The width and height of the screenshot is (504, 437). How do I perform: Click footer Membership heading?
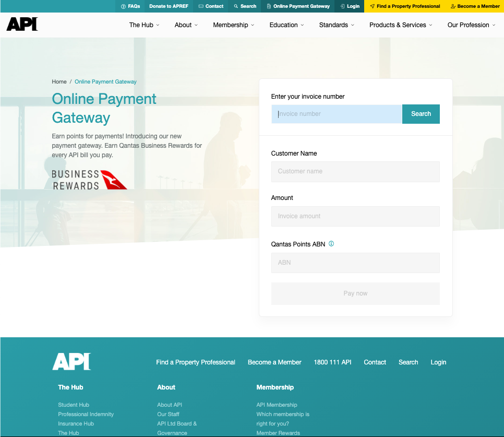point(275,387)
